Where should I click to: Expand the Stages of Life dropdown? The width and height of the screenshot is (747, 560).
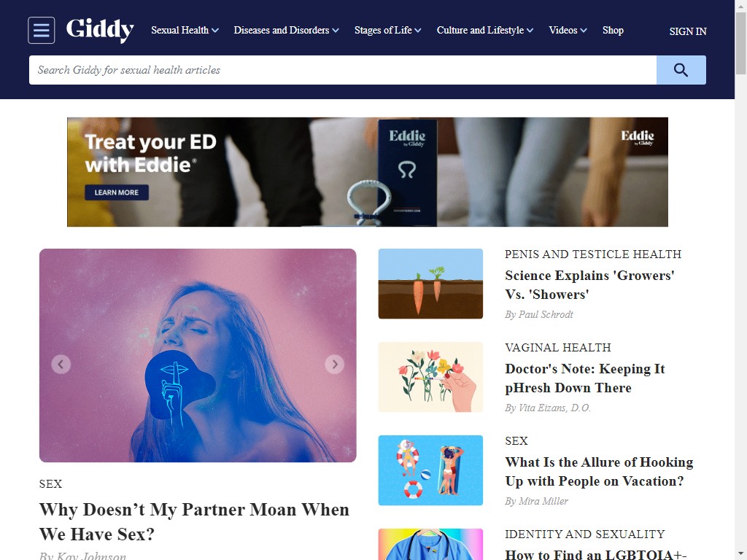point(388,30)
